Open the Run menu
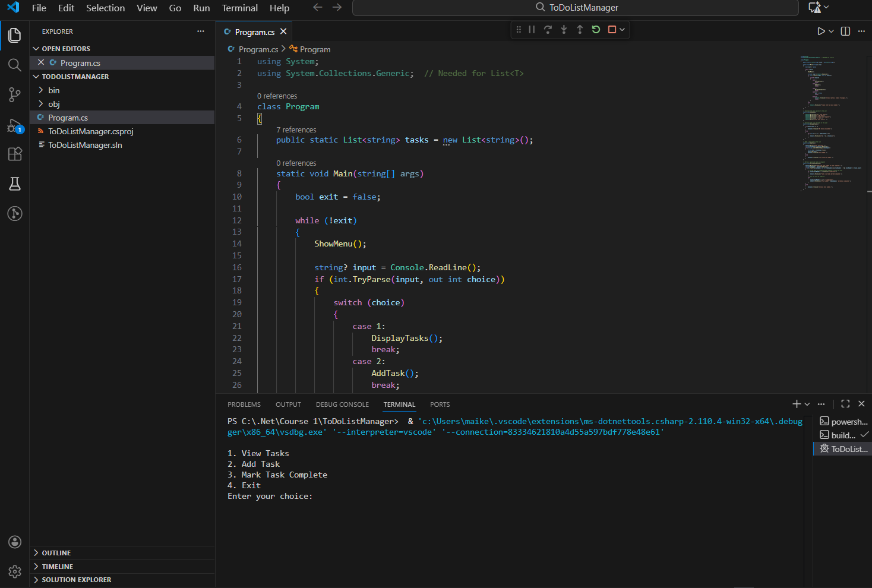 tap(201, 8)
